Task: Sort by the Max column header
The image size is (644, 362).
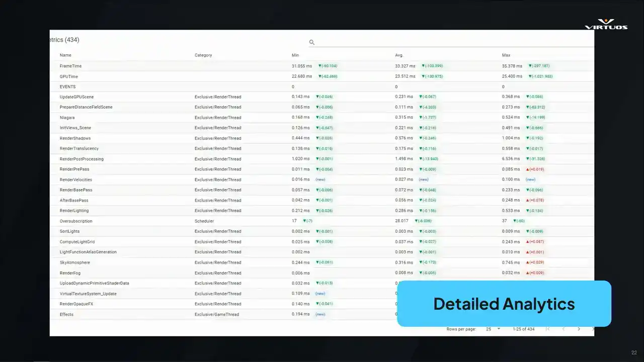Action: (506, 55)
